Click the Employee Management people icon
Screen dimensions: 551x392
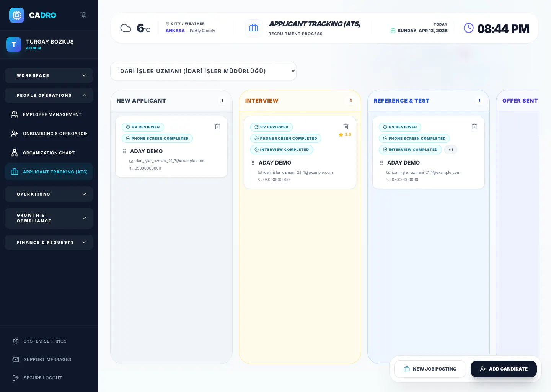(15, 114)
